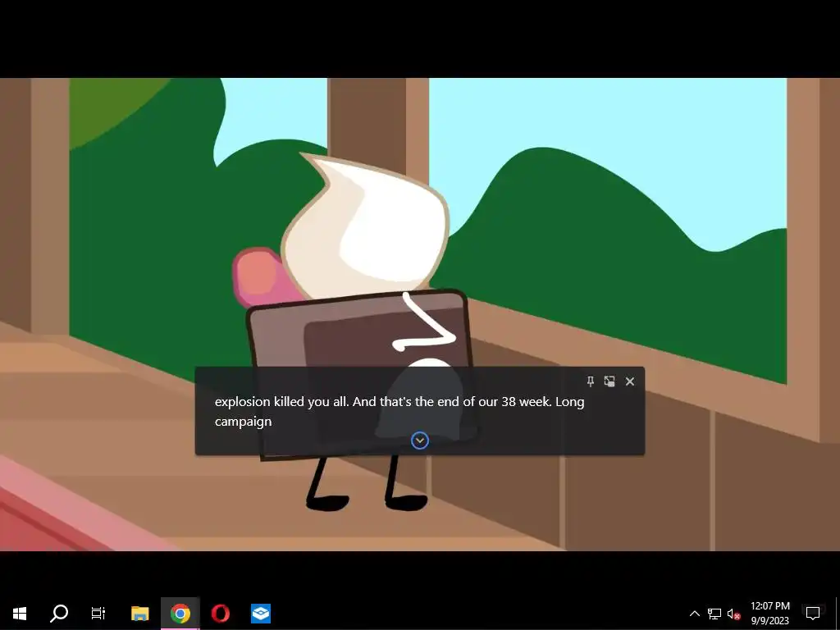Click the Show Desktop strip beside notifications

click(x=838, y=614)
